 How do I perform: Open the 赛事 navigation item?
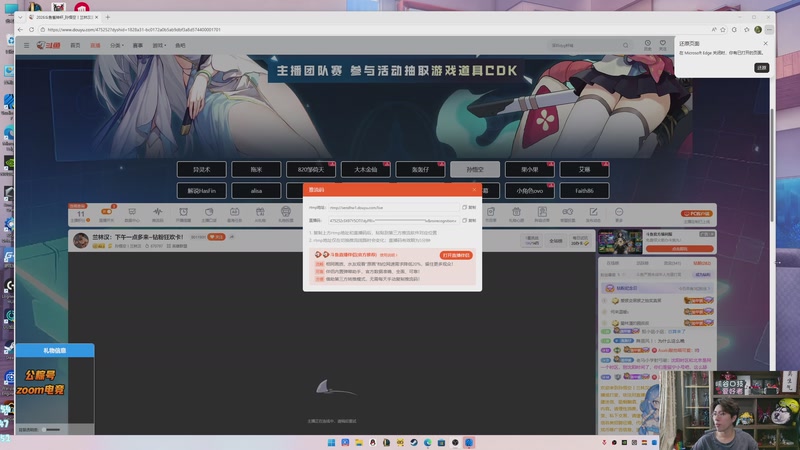coord(138,45)
